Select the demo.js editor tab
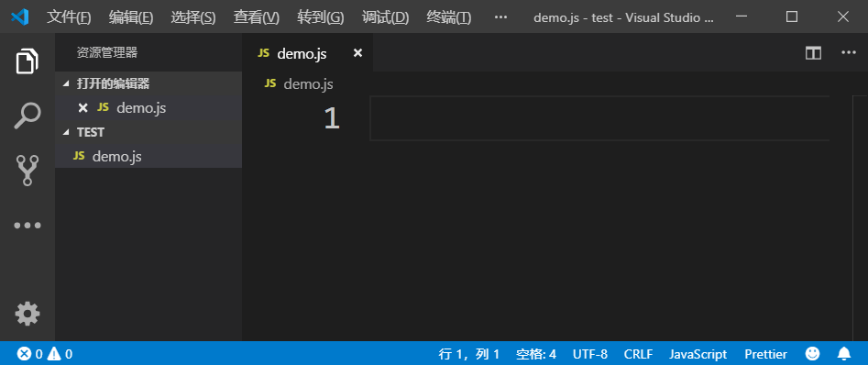This screenshot has height=365, width=868. coord(307,53)
